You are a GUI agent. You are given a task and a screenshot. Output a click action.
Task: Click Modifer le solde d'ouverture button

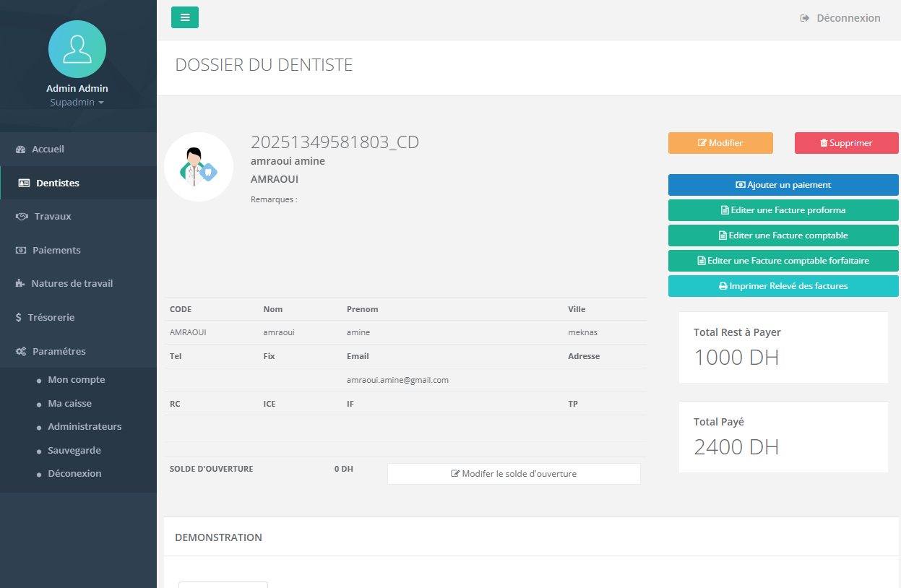tap(514, 474)
